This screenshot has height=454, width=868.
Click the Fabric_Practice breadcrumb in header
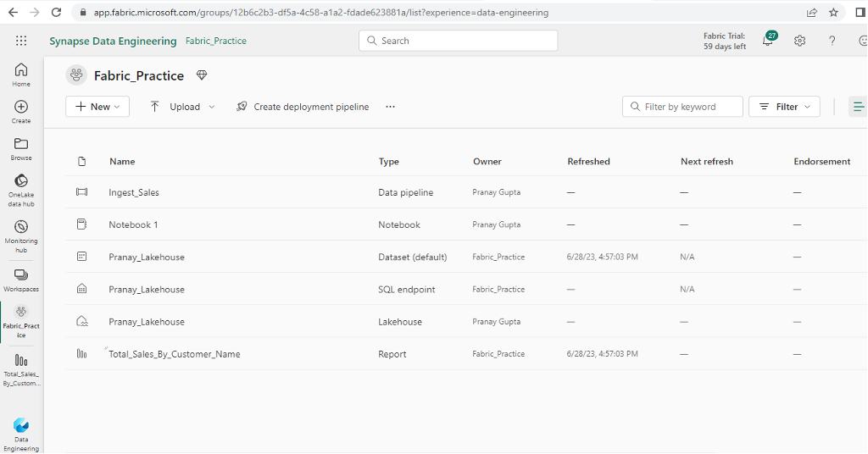click(216, 41)
